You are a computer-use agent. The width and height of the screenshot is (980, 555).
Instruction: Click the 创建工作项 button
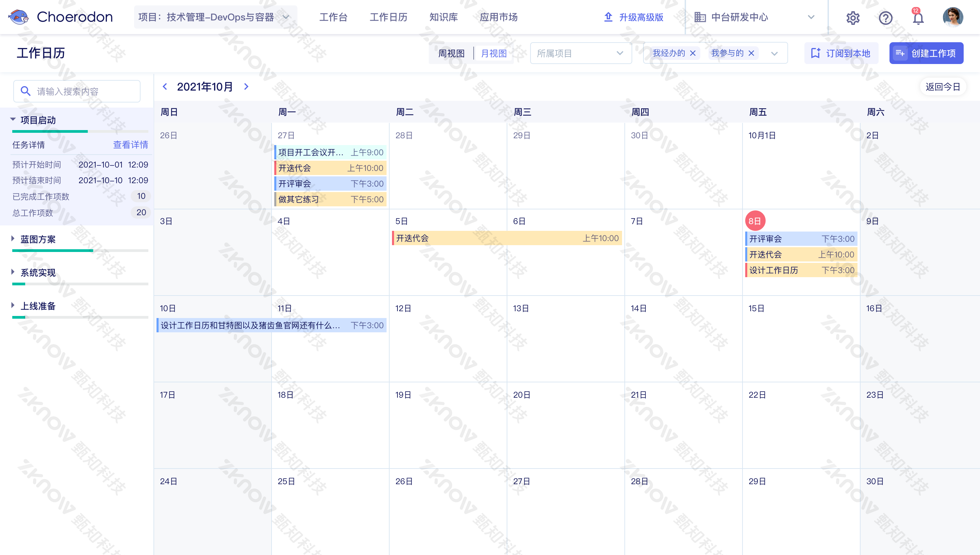click(926, 53)
